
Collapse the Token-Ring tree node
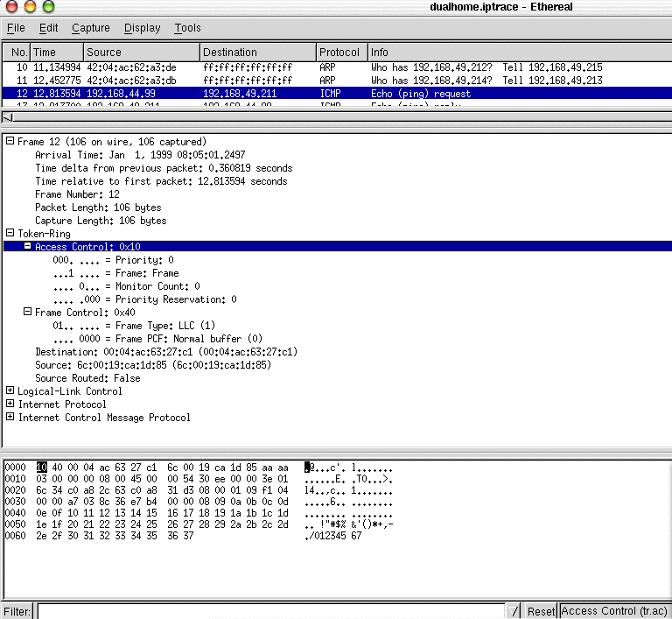10,233
